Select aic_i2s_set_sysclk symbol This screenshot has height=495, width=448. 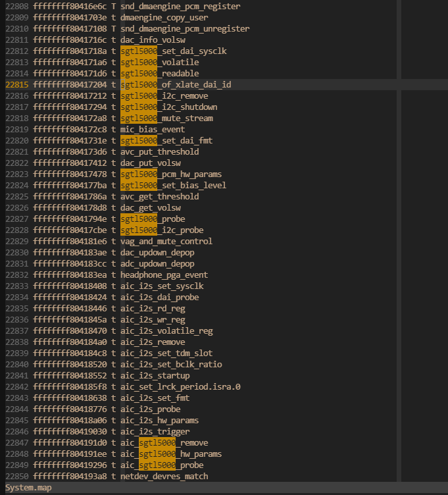click(162, 286)
